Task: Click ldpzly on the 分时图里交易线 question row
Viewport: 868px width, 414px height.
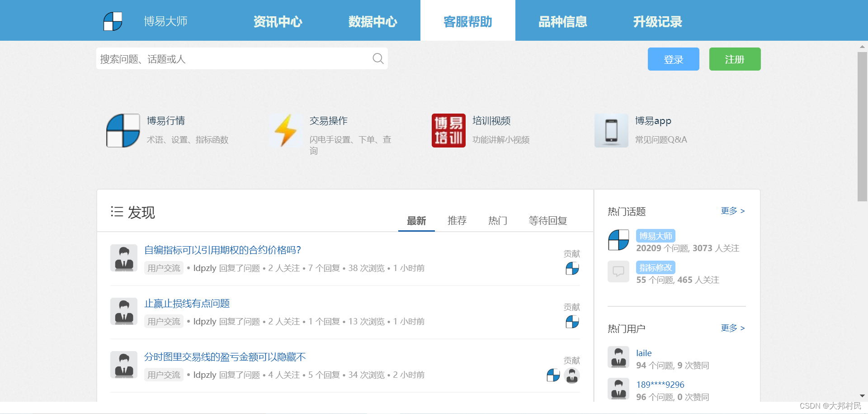Action: (x=205, y=375)
